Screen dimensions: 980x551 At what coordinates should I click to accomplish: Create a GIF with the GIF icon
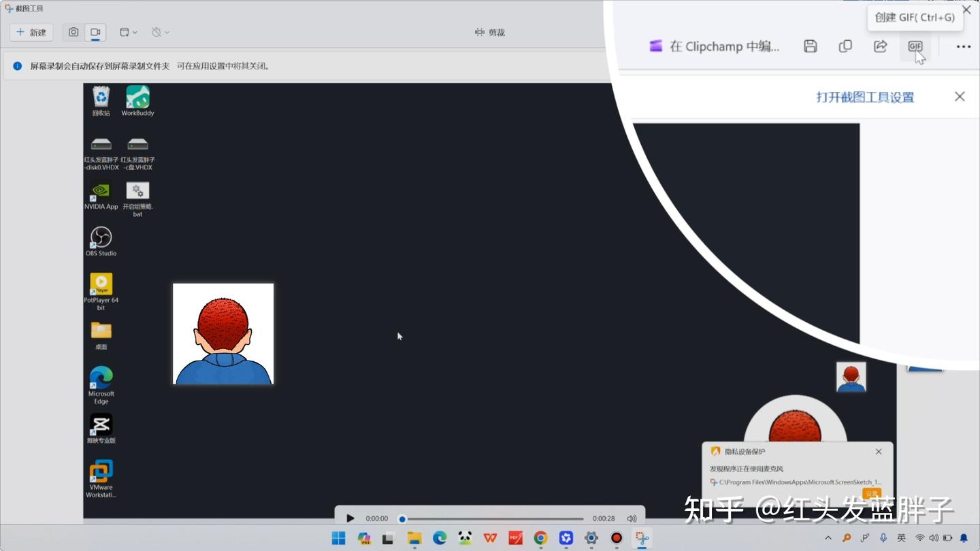(915, 46)
